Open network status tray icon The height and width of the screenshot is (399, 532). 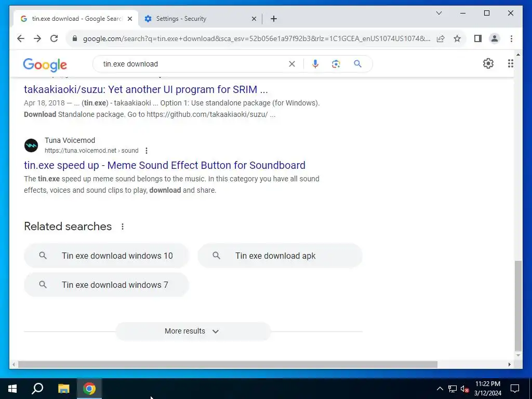click(x=453, y=389)
